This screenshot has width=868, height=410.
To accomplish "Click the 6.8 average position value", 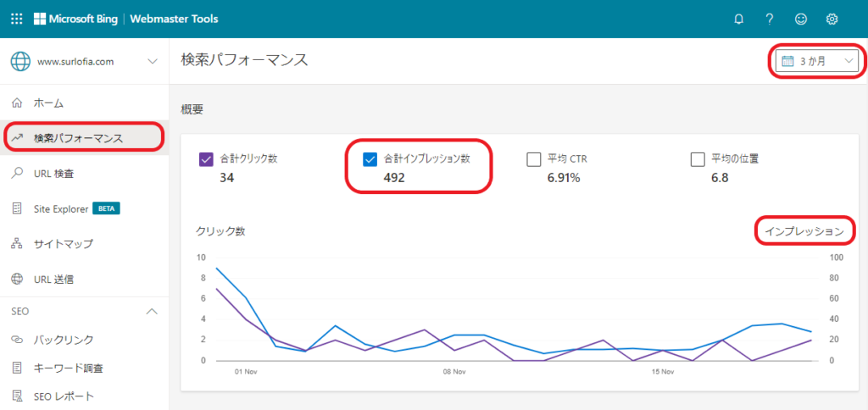I will point(721,178).
